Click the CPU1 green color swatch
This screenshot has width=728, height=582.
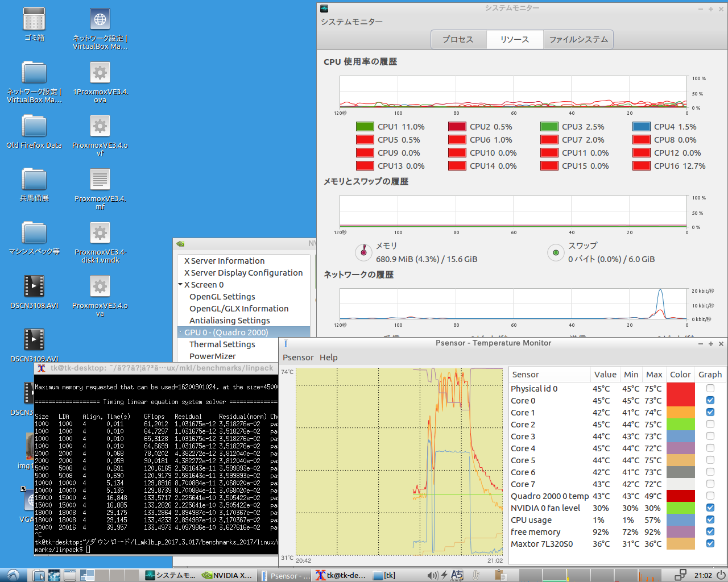point(365,127)
